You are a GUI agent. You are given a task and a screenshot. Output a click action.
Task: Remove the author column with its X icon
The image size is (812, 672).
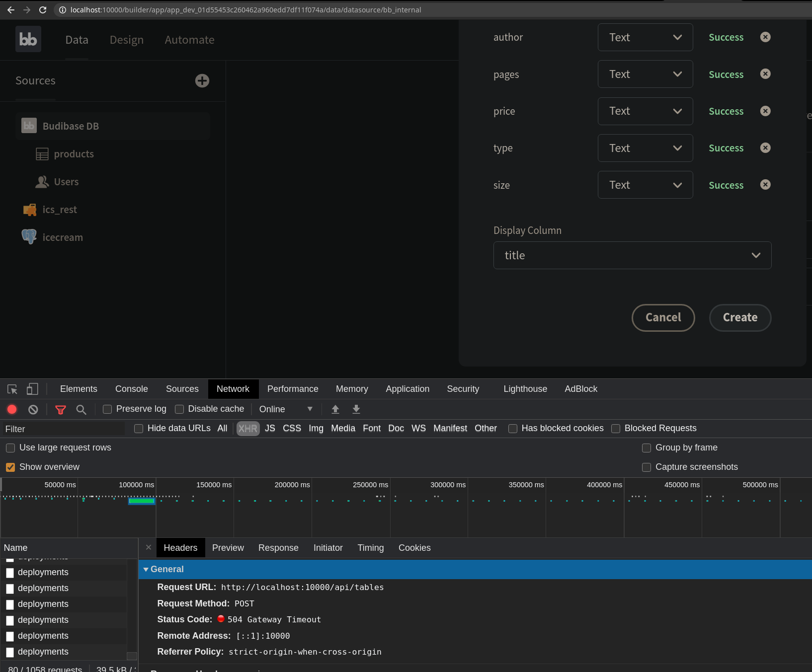pos(765,37)
